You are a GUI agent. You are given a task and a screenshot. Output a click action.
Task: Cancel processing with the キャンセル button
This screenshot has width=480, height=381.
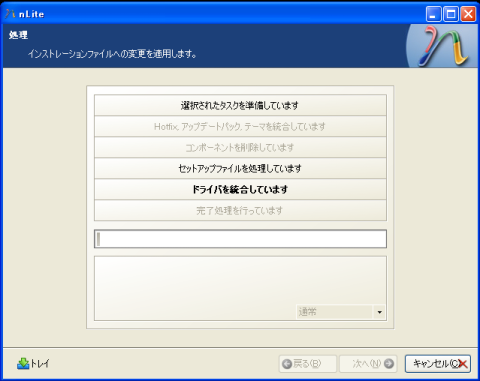point(438,363)
